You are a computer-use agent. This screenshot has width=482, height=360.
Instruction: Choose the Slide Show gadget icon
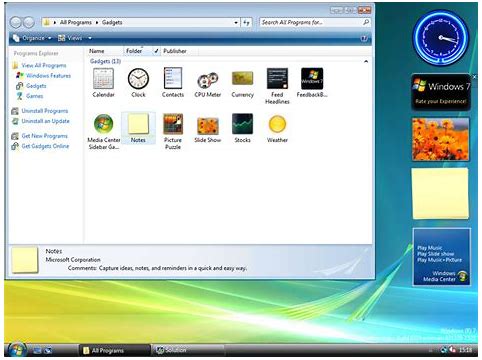tap(208, 125)
